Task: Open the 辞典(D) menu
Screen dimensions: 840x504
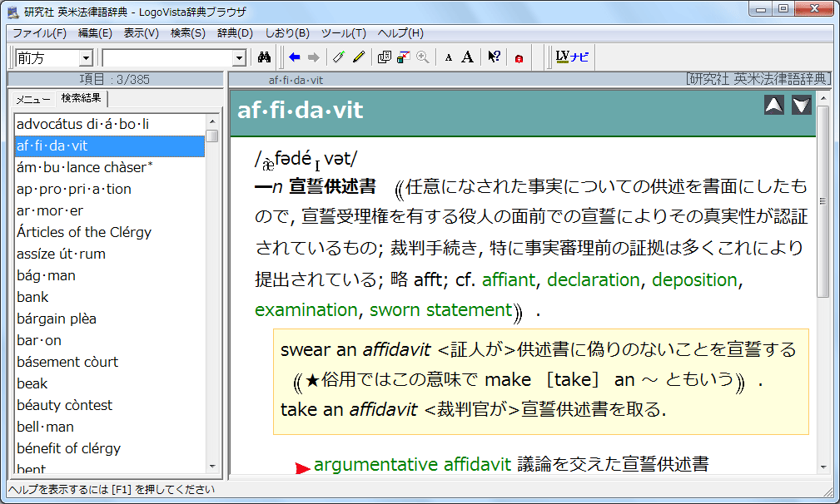Action: pyautogui.click(x=235, y=33)
